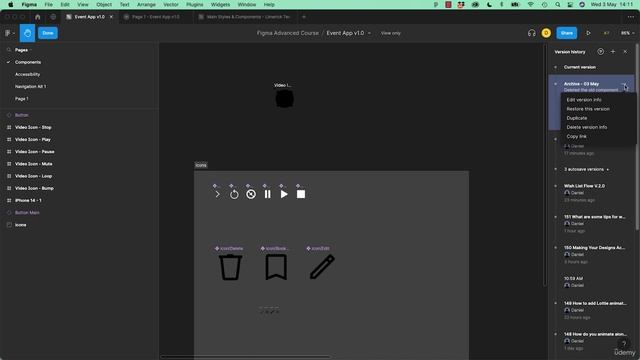Viewport: 640px width, 360px height.
Task: Select the Hand tool in toolbar
Action: 27,33
